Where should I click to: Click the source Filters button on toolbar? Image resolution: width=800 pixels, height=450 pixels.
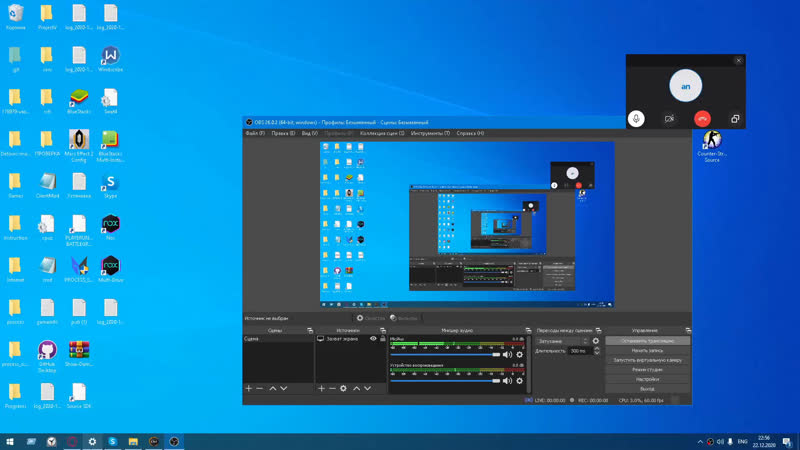[404, 318]
